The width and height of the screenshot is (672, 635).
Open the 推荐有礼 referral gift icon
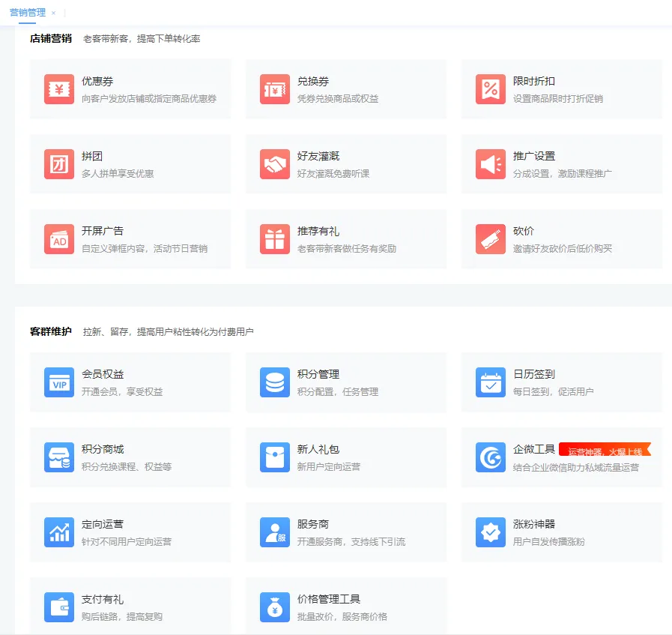pyautogui.click(x=274, y=240)
